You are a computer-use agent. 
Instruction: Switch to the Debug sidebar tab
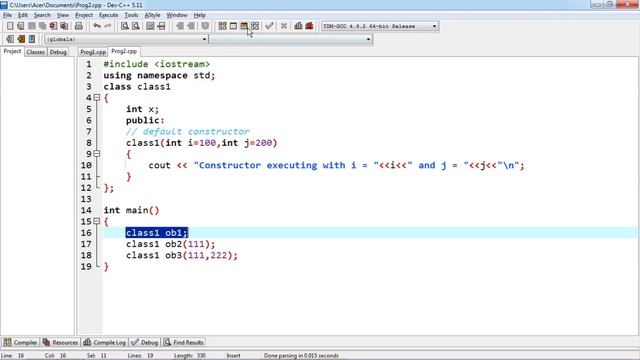pyautogui.click(x=58, y=52)
